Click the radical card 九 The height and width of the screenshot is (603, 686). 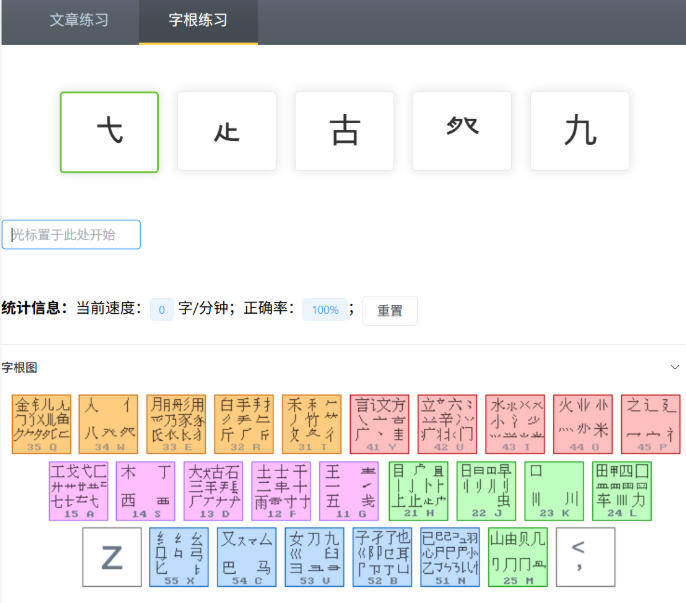click(580, 131)
